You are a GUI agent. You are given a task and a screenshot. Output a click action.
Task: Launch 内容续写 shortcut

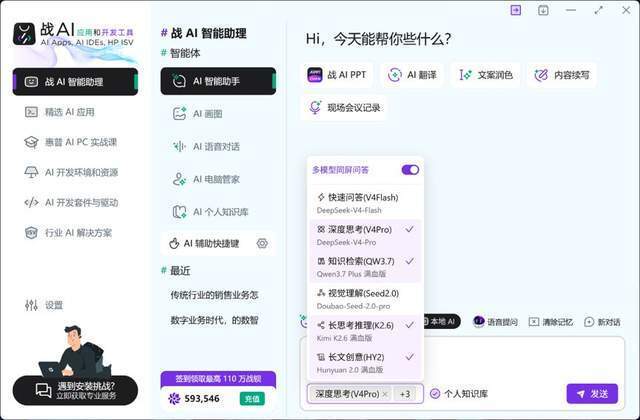[562, 75]
